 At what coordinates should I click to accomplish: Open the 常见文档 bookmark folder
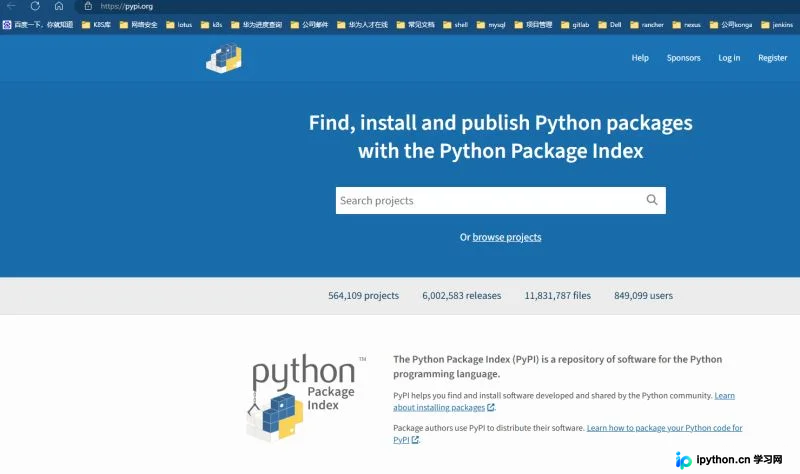(416, 24)
